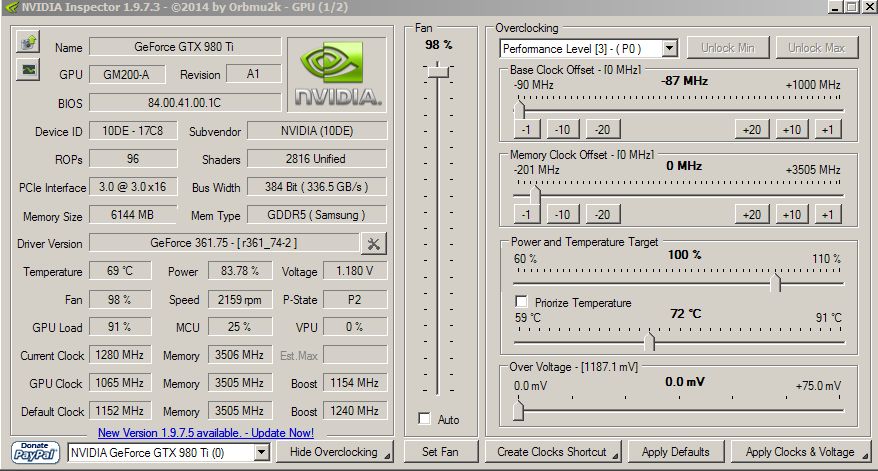Click the NVIDIA logo image
Screen dimensions: 878x471
point(337,74)
